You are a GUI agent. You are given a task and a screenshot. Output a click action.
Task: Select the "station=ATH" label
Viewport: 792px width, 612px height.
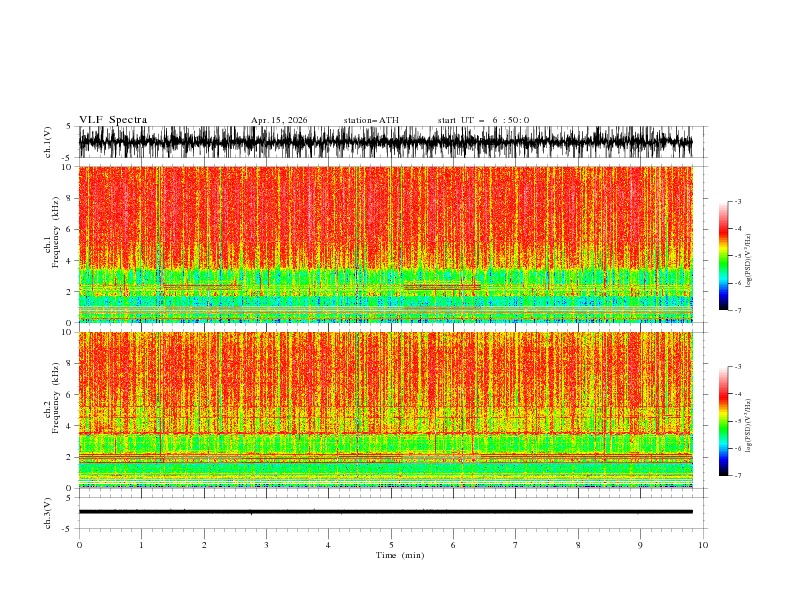tap(371, 120)
